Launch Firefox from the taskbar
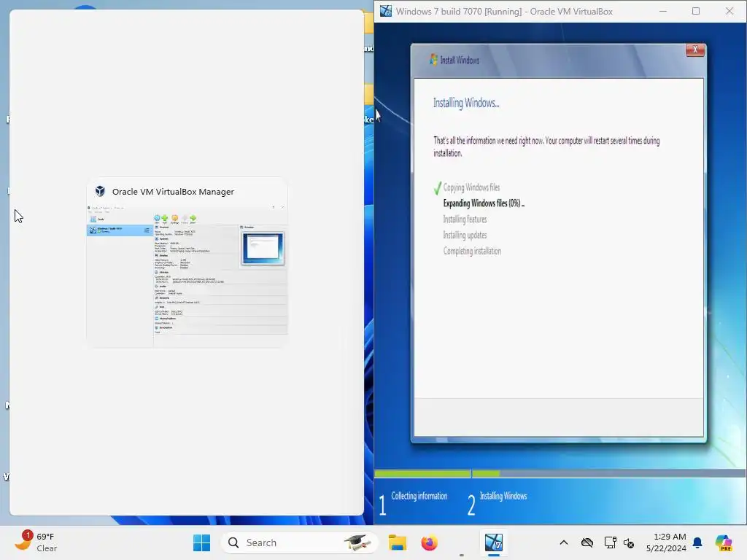Screen dimensions: 747x560 click(x=429, y=542)
